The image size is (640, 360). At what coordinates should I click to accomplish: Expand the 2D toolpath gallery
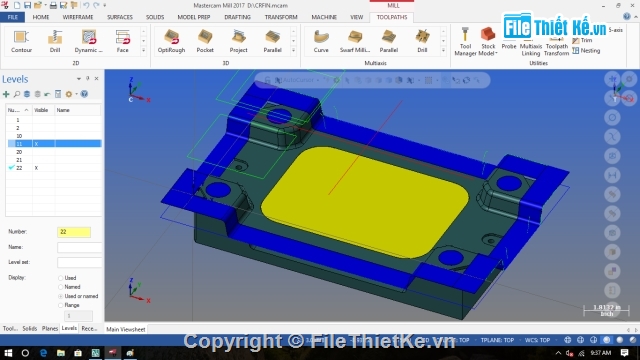click(143, 51)
